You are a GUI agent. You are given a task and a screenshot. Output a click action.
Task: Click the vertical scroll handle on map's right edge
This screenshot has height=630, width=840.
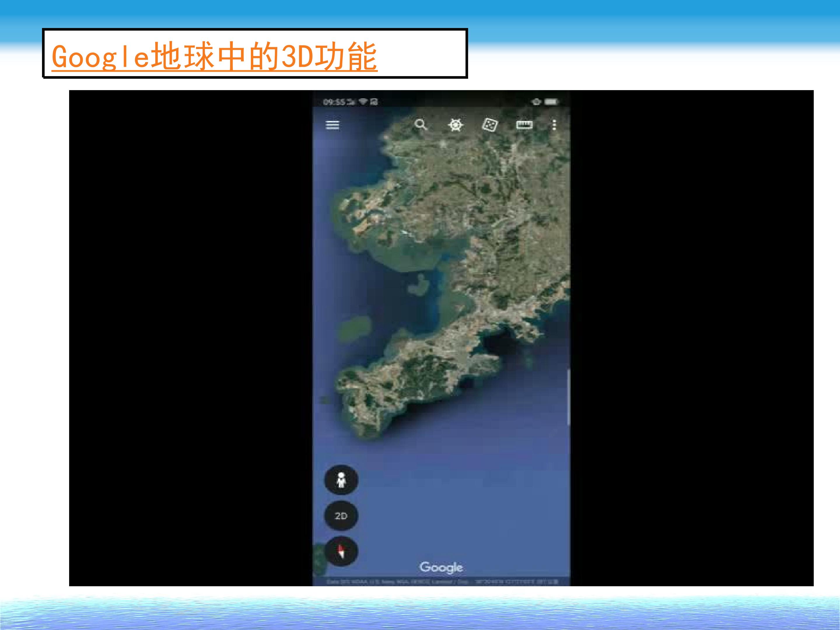[568, 397]
